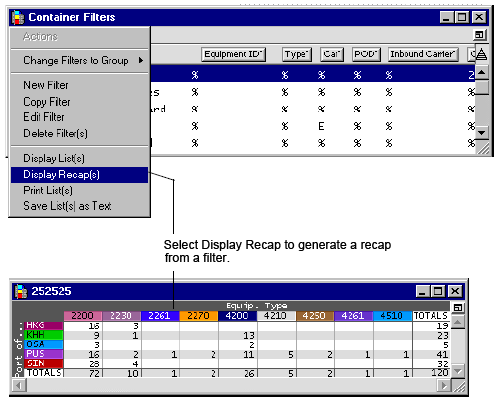This screenshot has width=500, height=404.
Task: Click the Inbound Carrier column button
Action: 423,54
